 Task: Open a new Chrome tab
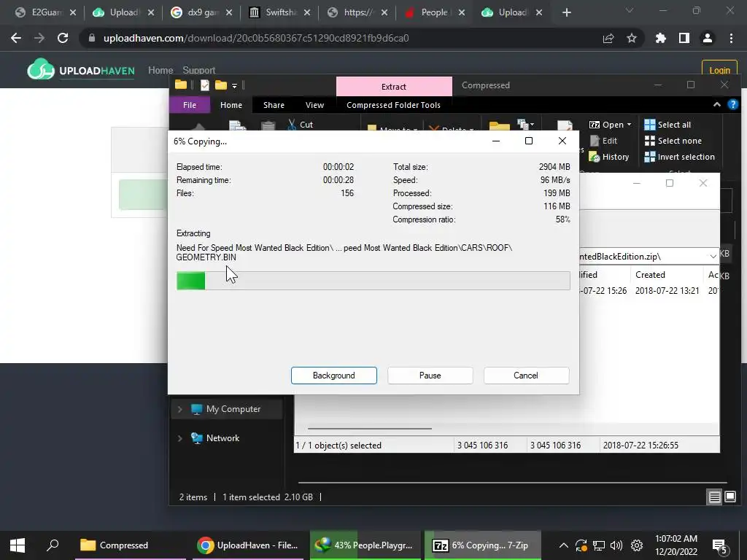(x=566, y=12)
